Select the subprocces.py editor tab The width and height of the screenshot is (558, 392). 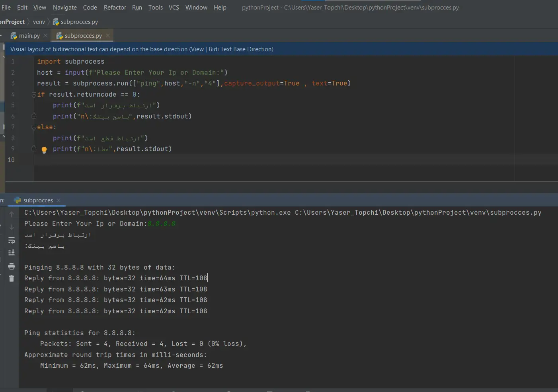click(x=83, y=36)
